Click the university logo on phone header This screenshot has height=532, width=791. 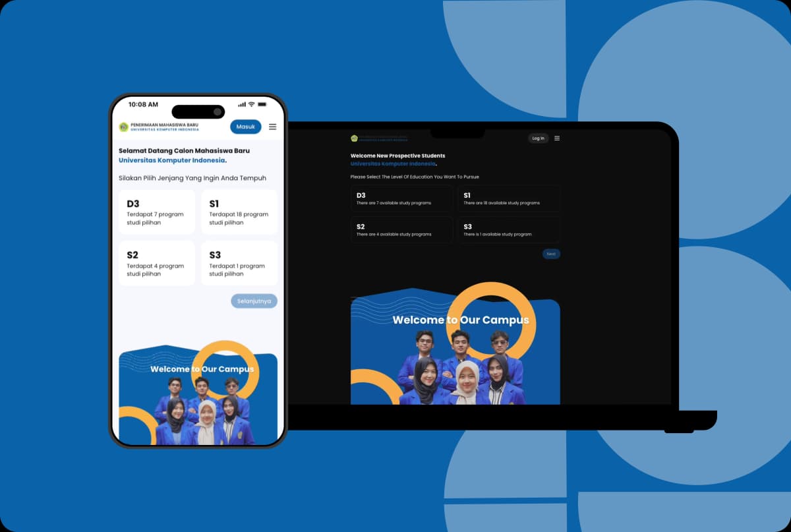point(123,127)
